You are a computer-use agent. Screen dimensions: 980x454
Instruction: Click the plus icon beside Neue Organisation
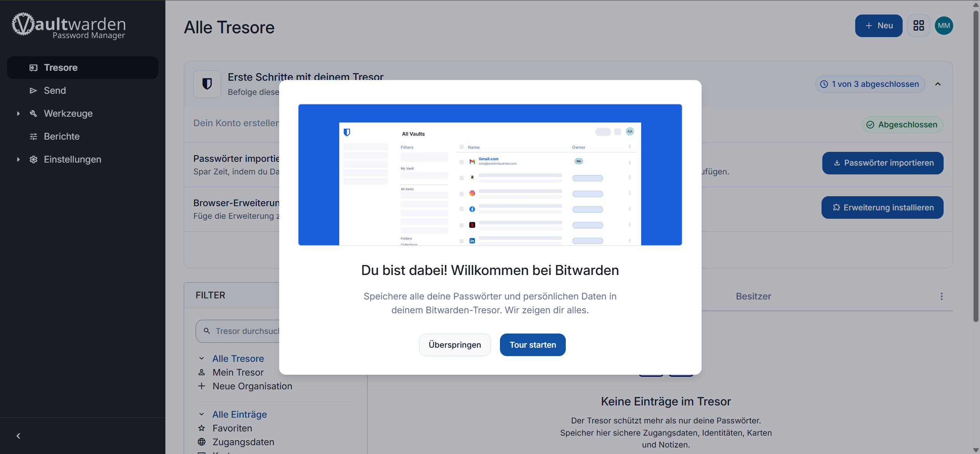(202, 386)
